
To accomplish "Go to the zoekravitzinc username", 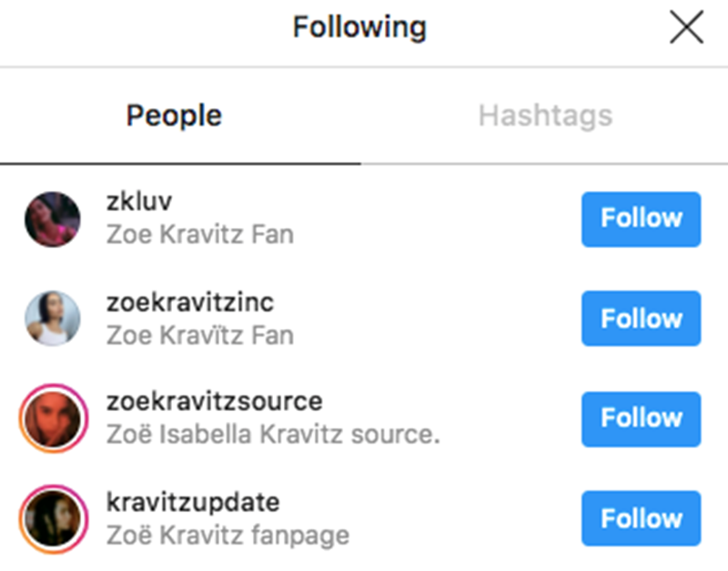I will point(190,302).
